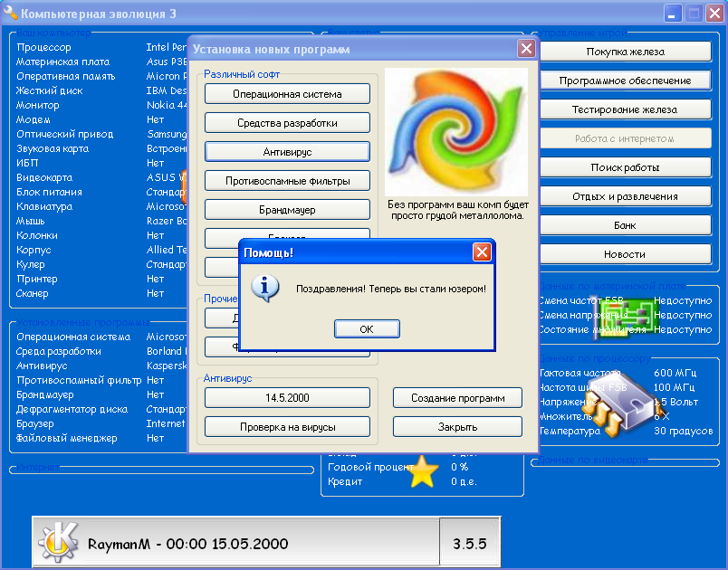The height and width of the screenshot is (570, 728).
Task: Click the wrench icon in the main title bar
Action: click(x=9, y=14)
